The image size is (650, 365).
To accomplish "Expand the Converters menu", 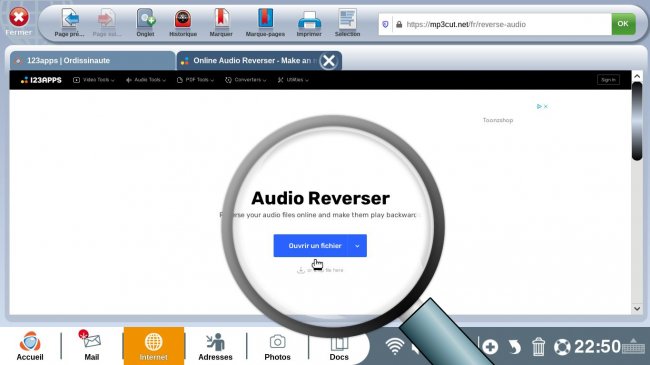I will pyautogui.click(x=245, y=80).
